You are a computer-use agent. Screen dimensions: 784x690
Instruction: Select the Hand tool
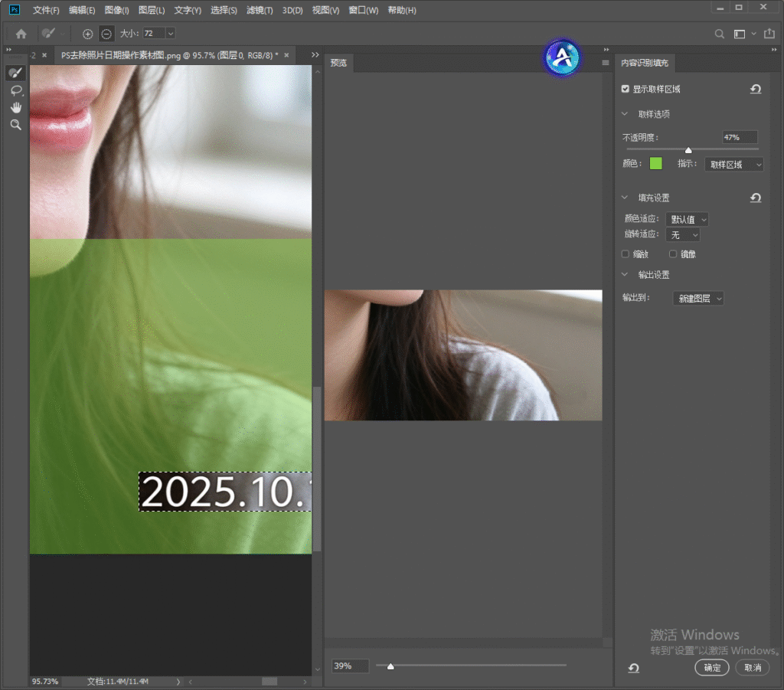click(x=16, y=107)
